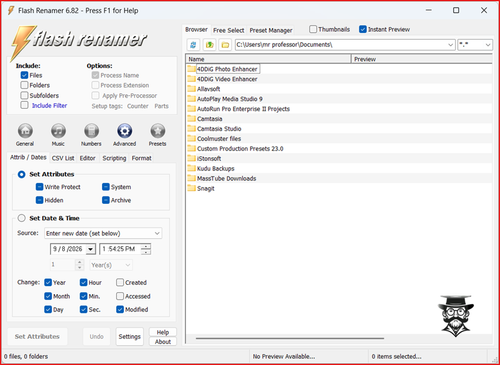This screenshot has height=365, width=500.
Task: Click the Help button
Action: [x=163, y=332]
